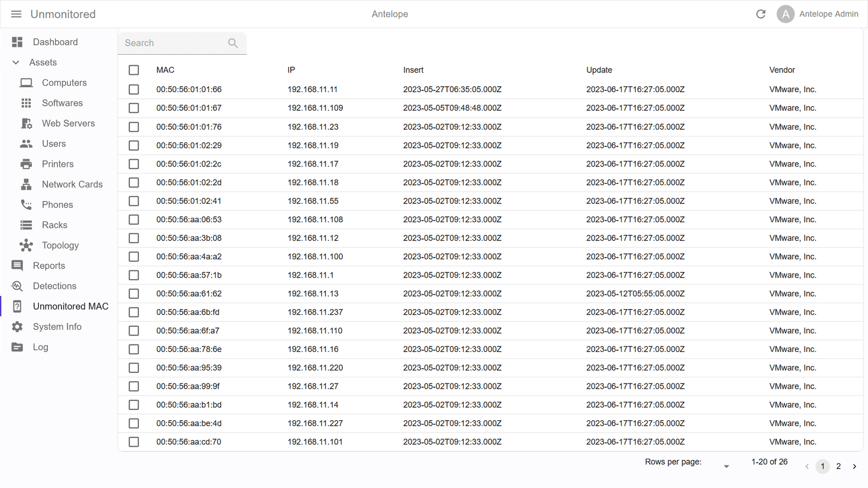
Task: Click the 1-20 of 26 counter
Action: [769, 462]
